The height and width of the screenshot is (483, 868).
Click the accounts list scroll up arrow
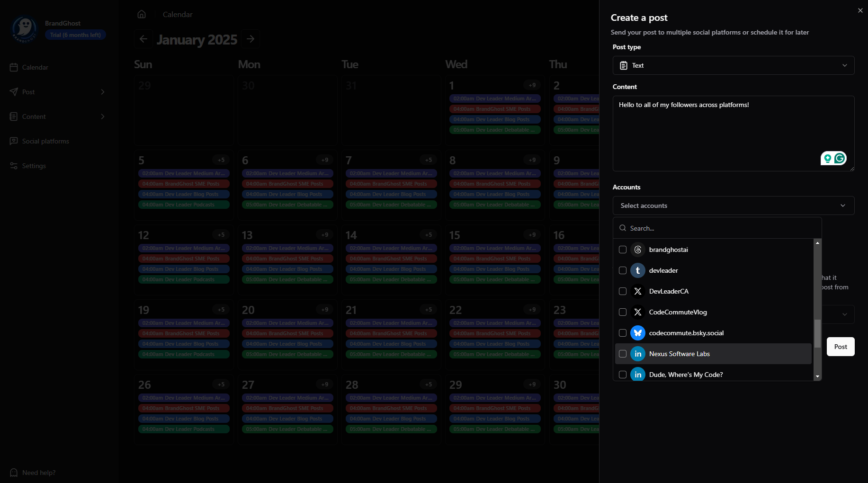817,242
